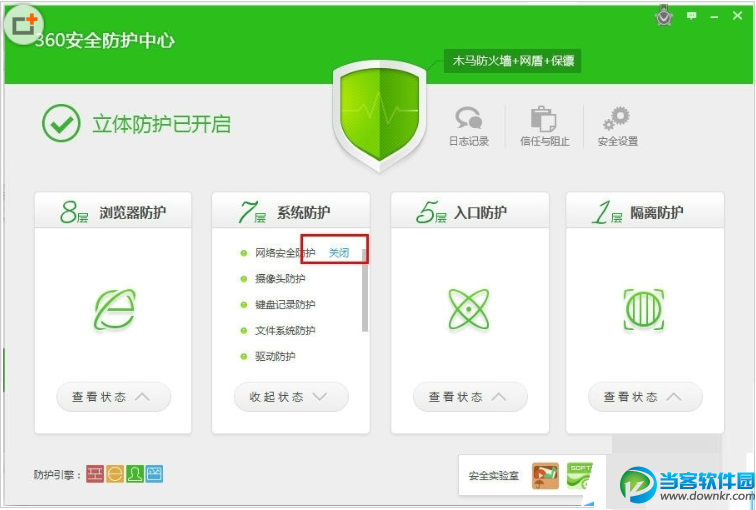This screenshot has width=756, height=510.
Task: Click the red firewall engine icon
Action: click(x=95, y=474)
